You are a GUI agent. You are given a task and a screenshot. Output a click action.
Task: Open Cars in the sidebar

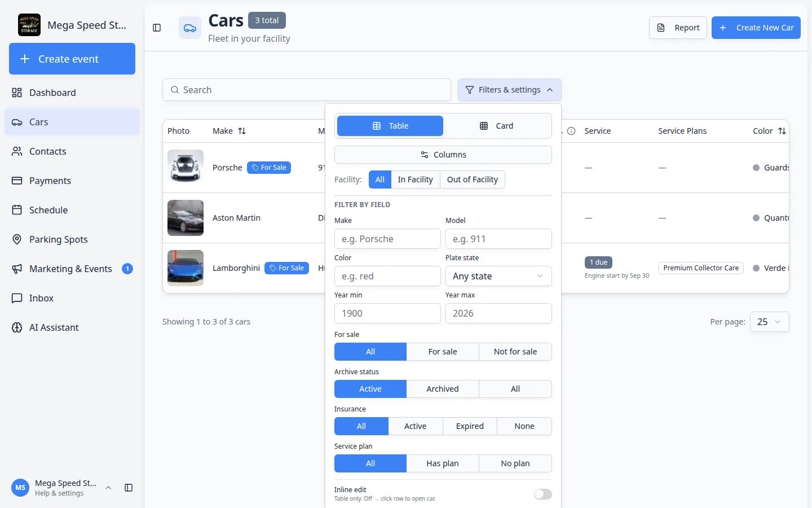[x=72, y=122]
